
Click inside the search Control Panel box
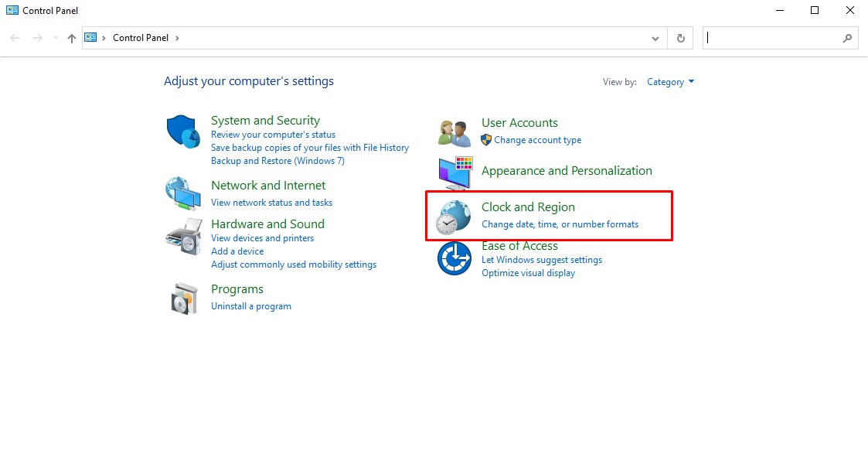777,37
